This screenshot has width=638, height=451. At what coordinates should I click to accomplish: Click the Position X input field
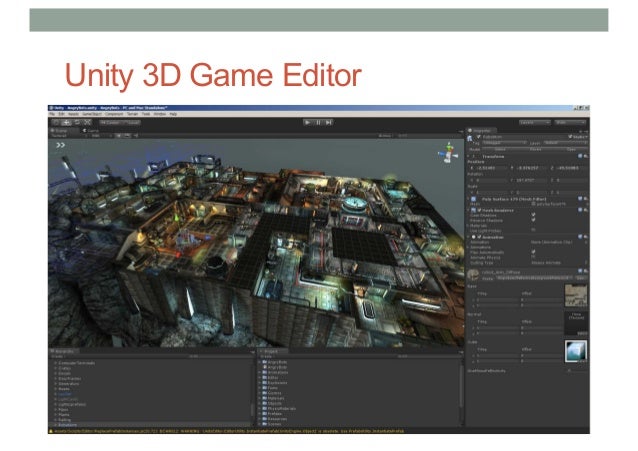(x=490, y=168)
